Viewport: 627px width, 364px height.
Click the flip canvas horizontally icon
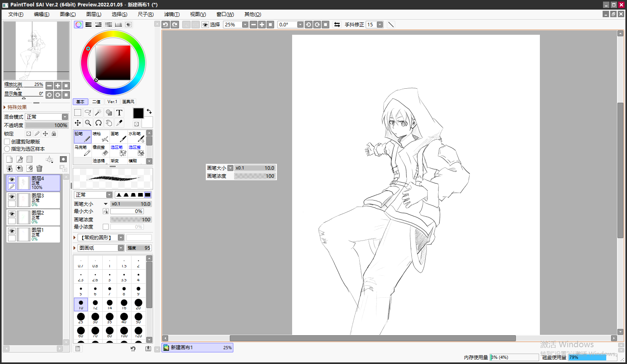(337, 25)
